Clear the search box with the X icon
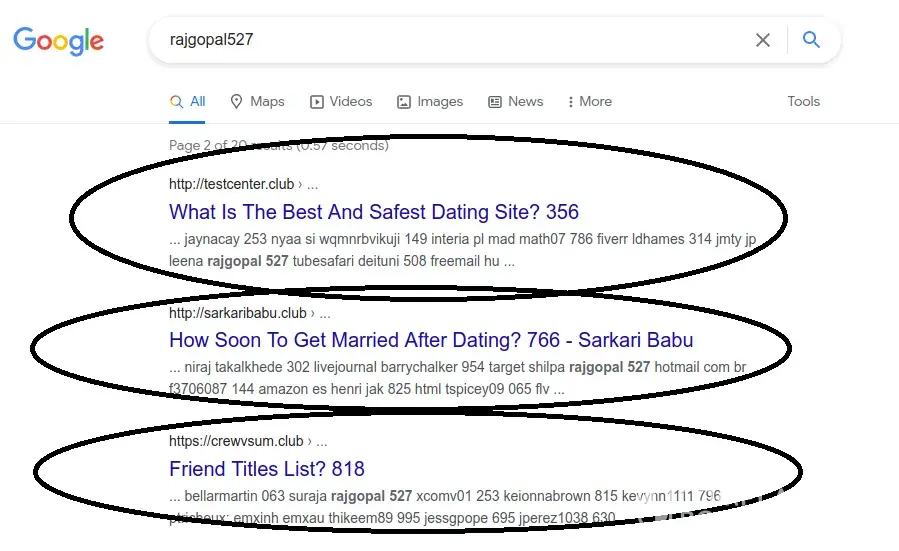The image size is (899, 551). (763, 40)
